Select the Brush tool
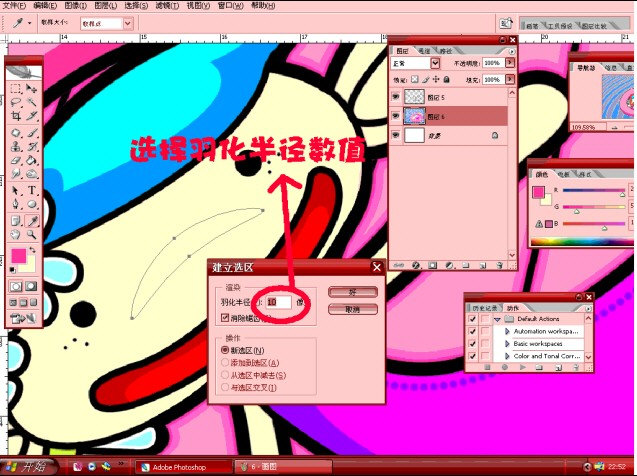This screenshot has width=637, height=476. tap(32, 133)
